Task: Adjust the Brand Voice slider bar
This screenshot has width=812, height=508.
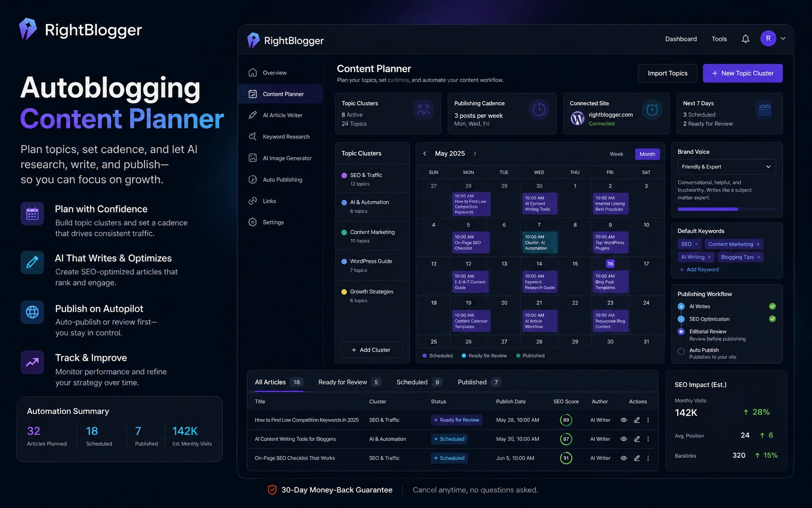Action: [726, 209]
